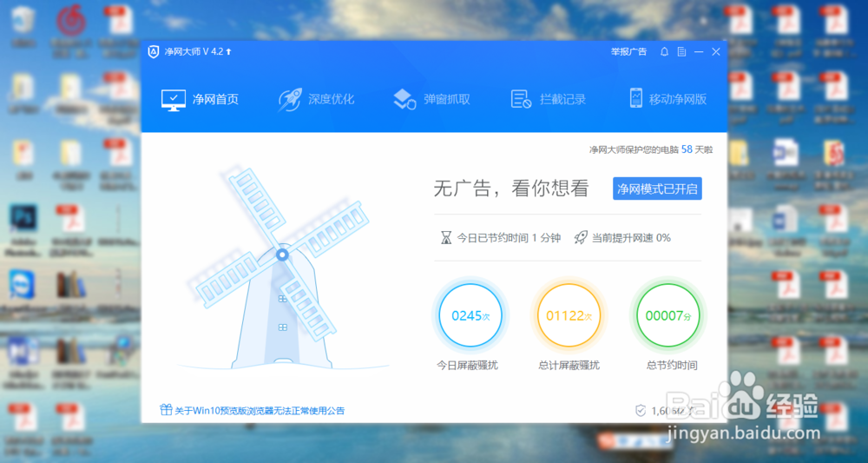Minimize the 净网大师 window
This screenshot has width=868, height=463.
(699, 51)
